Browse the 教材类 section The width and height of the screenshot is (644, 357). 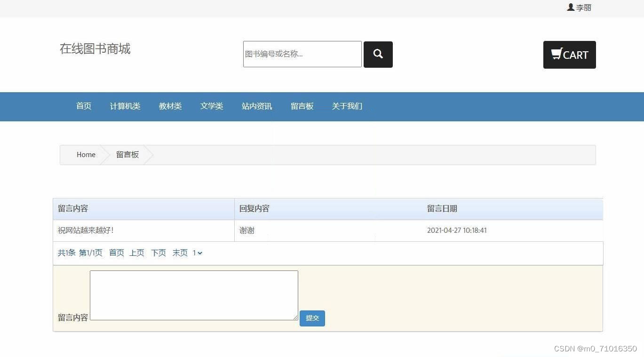coord(170,106)
